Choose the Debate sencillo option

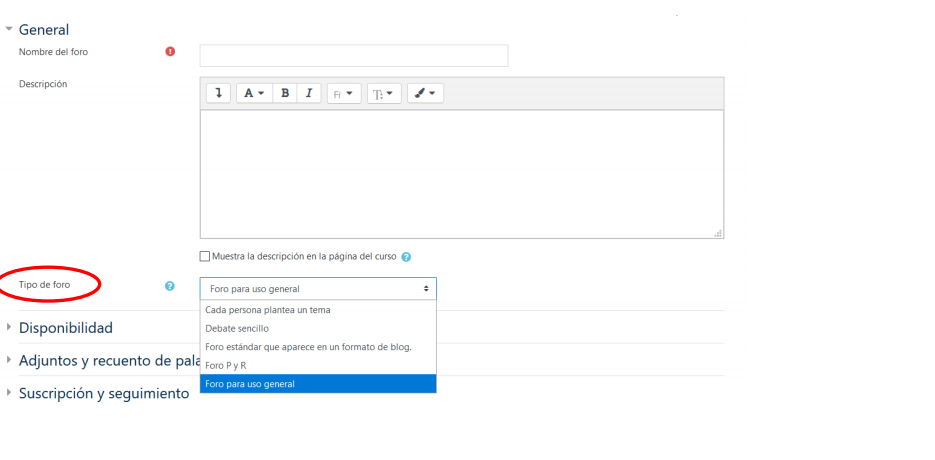pos(237,328)
